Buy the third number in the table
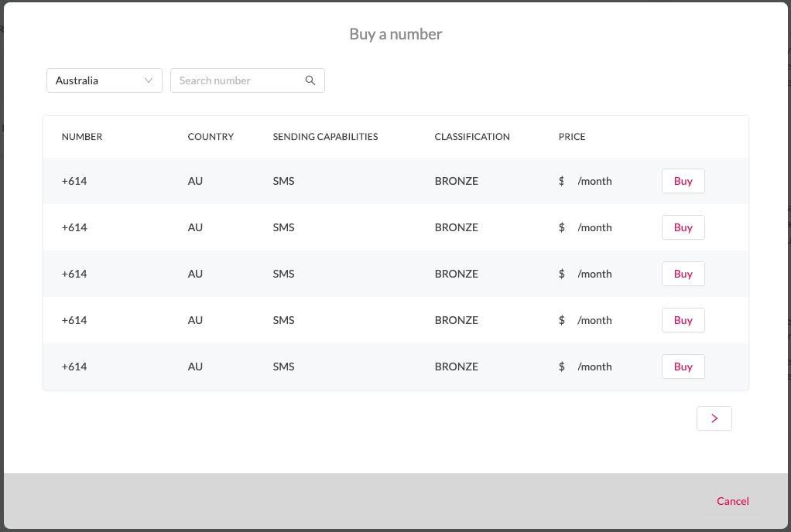Viewport: 791px width, 532px height. pyautogui.click(x=683, y=274)
